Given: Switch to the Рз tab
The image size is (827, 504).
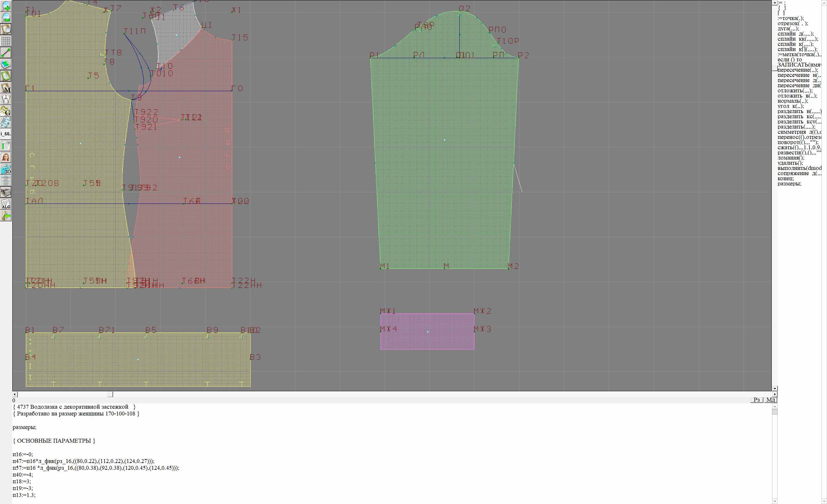Looking at the screenshot, I should (x=757, y=400).
